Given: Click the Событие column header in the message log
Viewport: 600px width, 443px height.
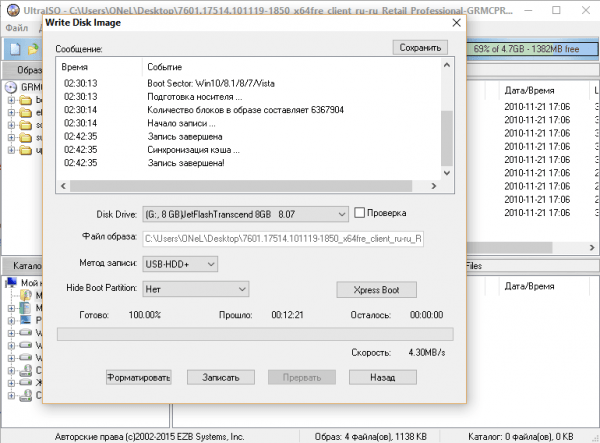Looking at the screenshot, I should click(165, 67).
